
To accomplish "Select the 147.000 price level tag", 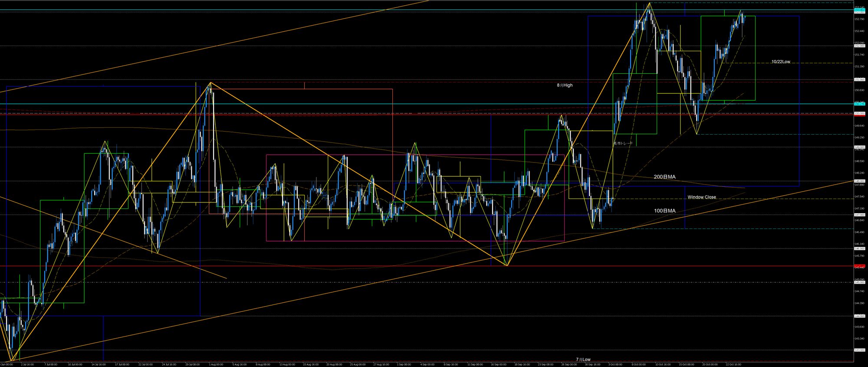I will coord(859,215).
